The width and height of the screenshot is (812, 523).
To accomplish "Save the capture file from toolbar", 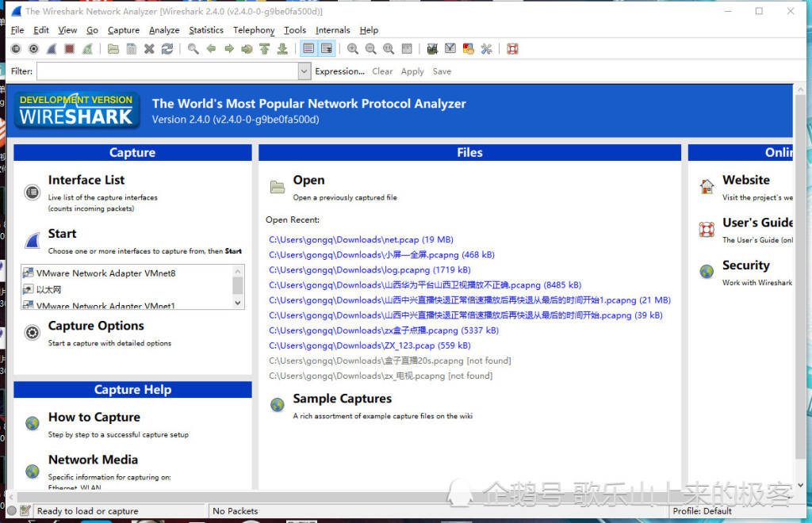I will pyautogui.click(x=132, y=48).
